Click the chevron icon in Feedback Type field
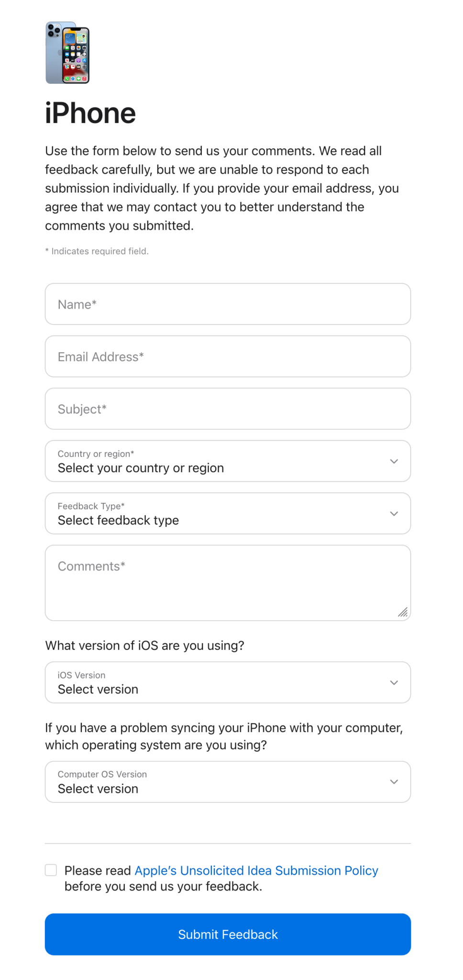The height and width of the screenshot is (980, 463). coord(394,513)
